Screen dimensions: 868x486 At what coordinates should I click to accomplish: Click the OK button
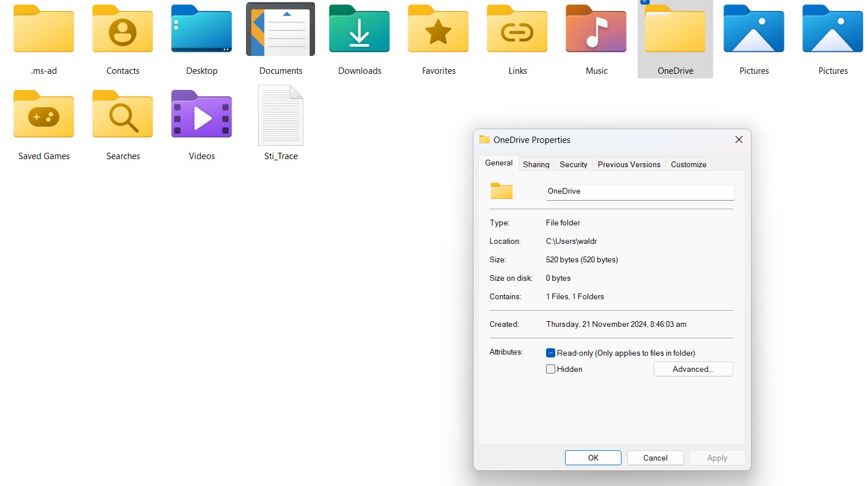click(x=593, y=458)
